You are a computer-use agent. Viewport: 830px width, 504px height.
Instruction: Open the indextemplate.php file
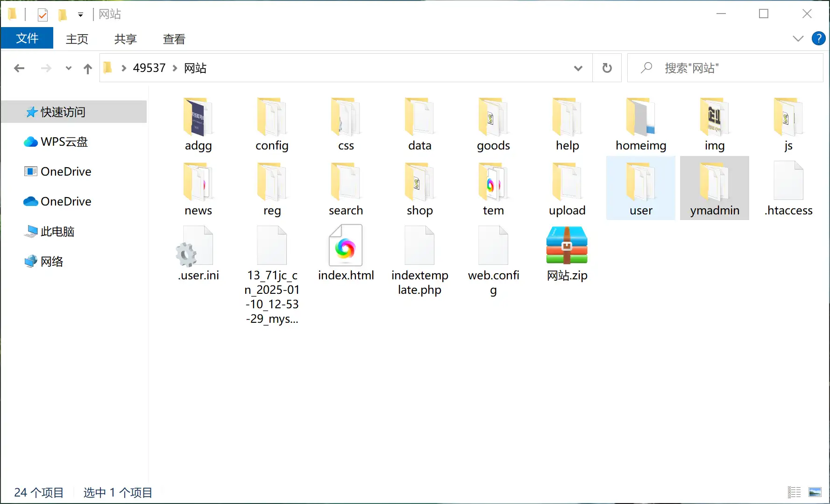click(x=419, y=245)
